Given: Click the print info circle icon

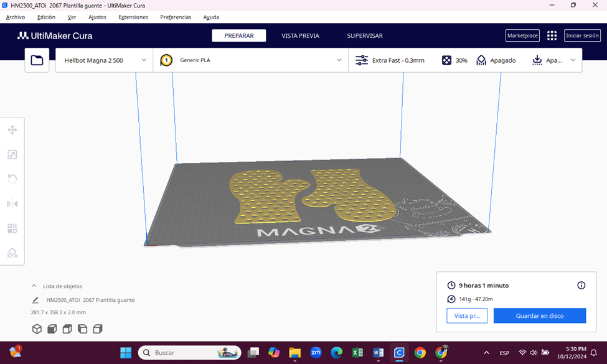Looking at the screenshot, I should [x=581, y=286].
